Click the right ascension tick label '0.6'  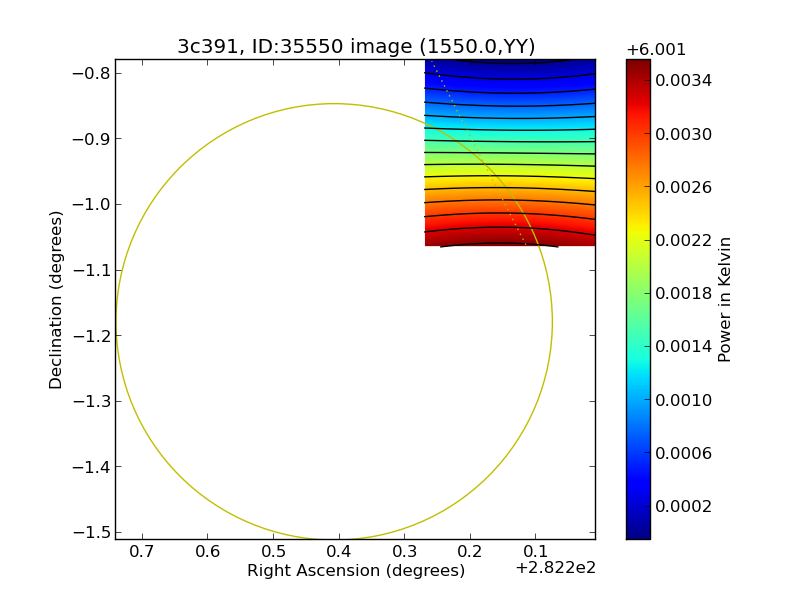(x=208, y=552)
